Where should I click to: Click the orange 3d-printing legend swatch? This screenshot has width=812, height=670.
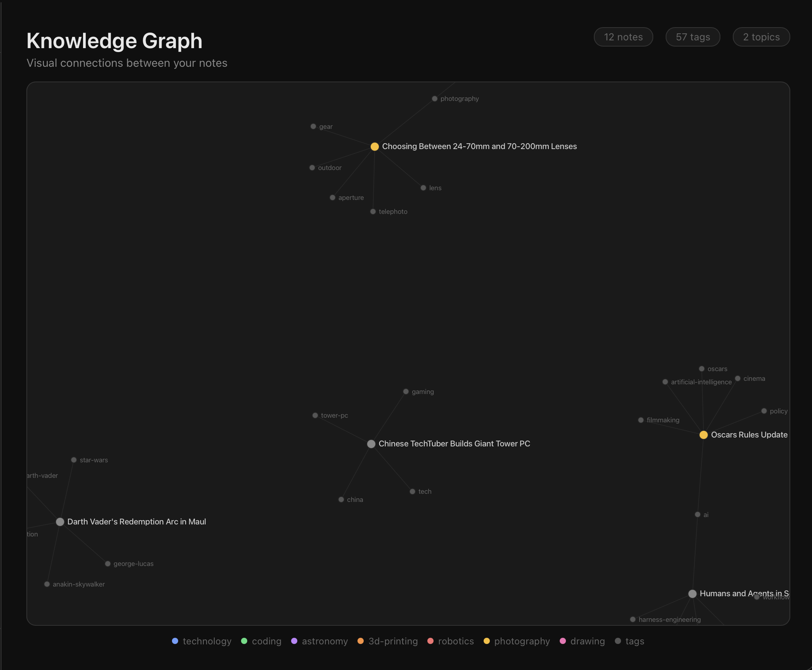click(x=361, y=641)
